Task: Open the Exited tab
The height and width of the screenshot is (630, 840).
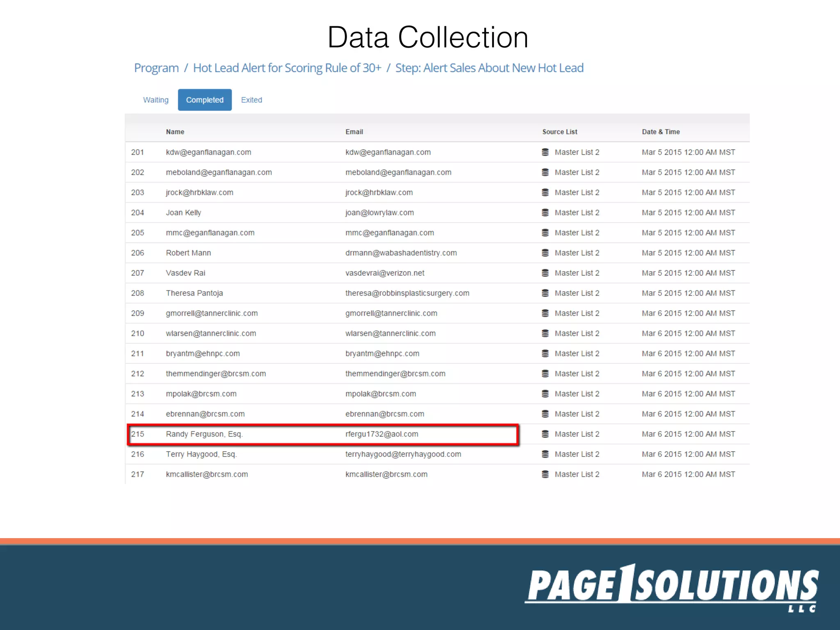Action: (x=251, y=100)
